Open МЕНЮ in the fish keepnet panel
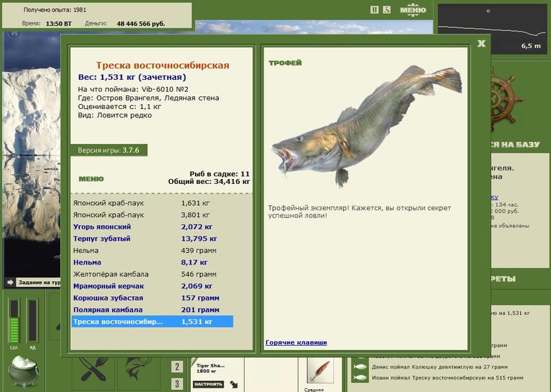The image size is (551, 392). (x=91, y=179)
